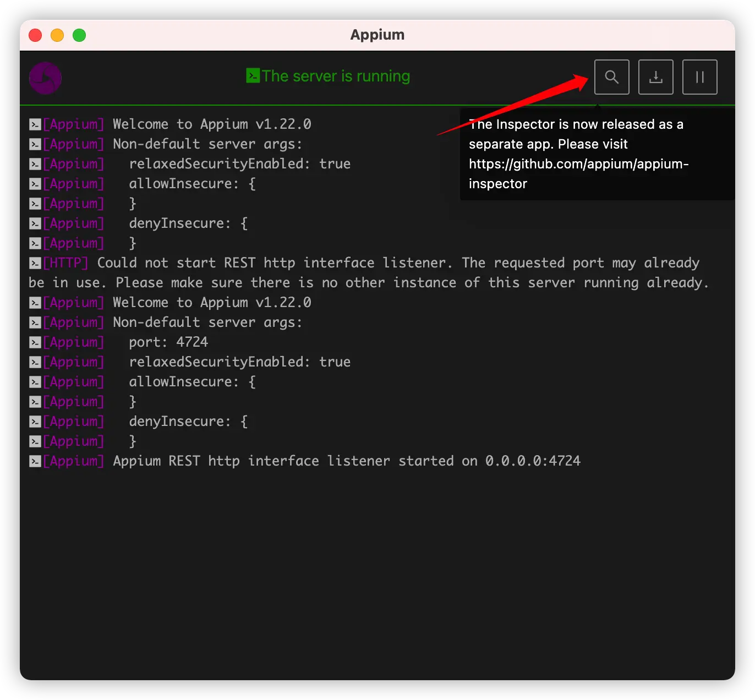Click the terminal icon on the last log line

[35, 461]
